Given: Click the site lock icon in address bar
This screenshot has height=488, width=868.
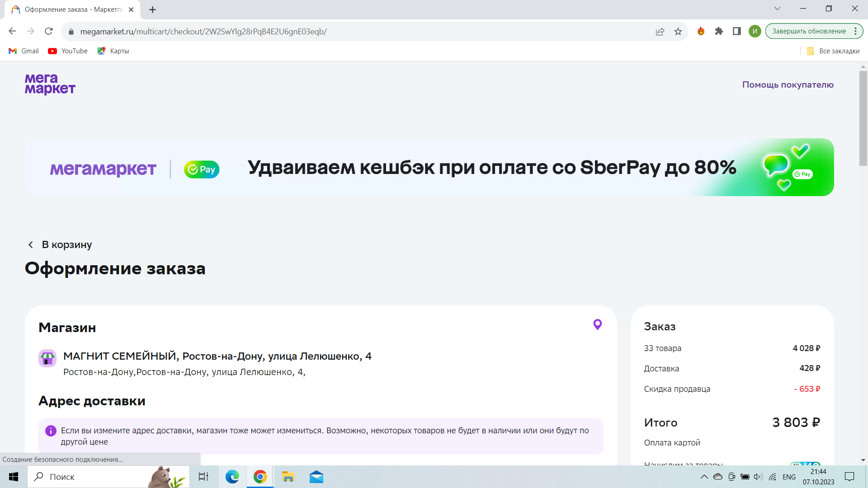Looking at the screenshot, I should [71, 32].
